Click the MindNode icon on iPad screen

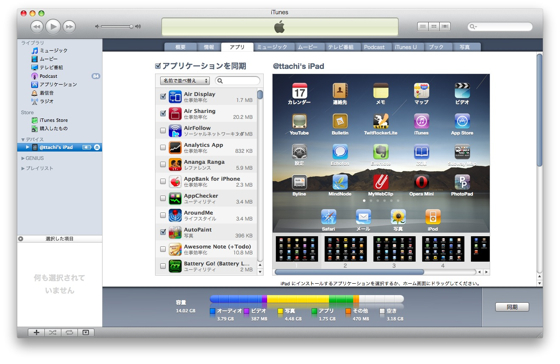340,182
